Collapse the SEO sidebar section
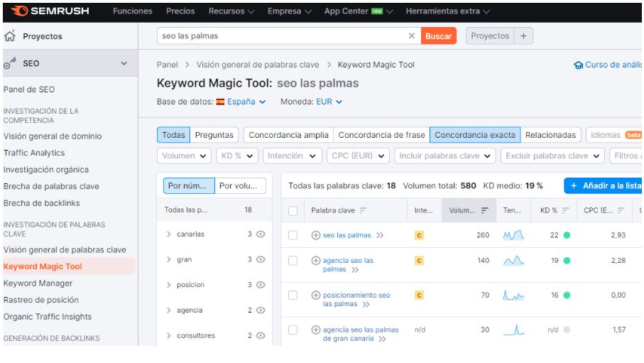Image resolution: width=644 pixels, height=363 pixels. click(x=124, y=63)
